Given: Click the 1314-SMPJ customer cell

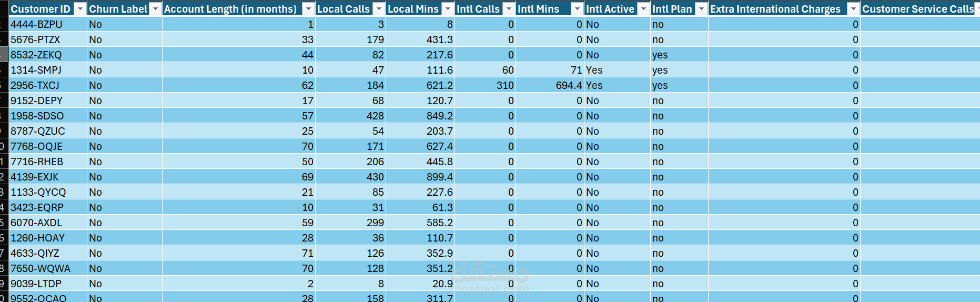Looking at the screenshot, I should pyautogui.click(x=48, y=70).
